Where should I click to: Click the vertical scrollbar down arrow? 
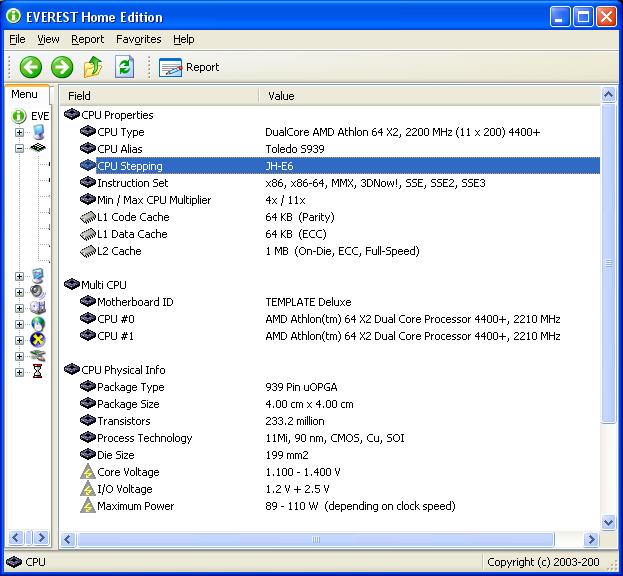pyautogui.click(x=608, y=522)
